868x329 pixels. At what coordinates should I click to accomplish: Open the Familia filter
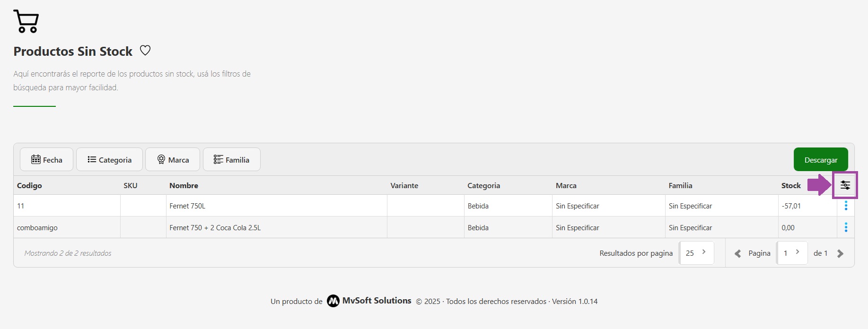pos(231,160)
